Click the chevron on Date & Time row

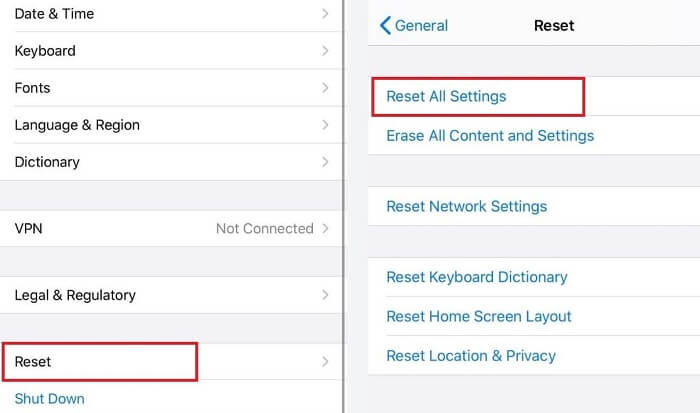[325, 14]
